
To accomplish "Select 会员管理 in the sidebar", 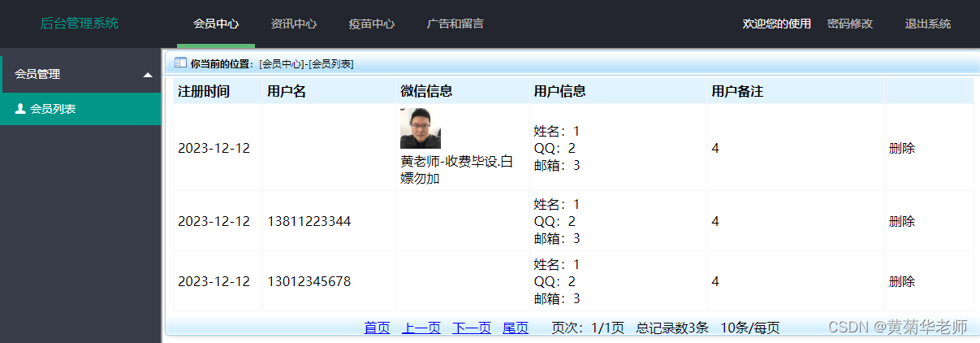I will pyautogui.click(x=81, y=74).
